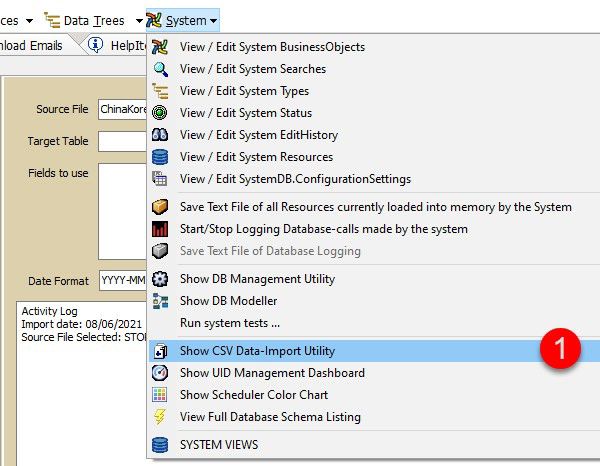Open the Data Trees dropdown menu
The image size is (600, 466).
point(139,21)
